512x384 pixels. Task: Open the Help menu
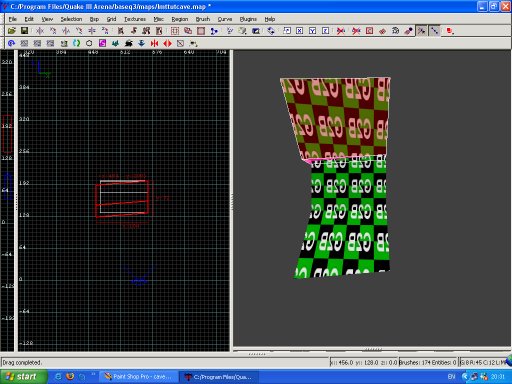270,19
